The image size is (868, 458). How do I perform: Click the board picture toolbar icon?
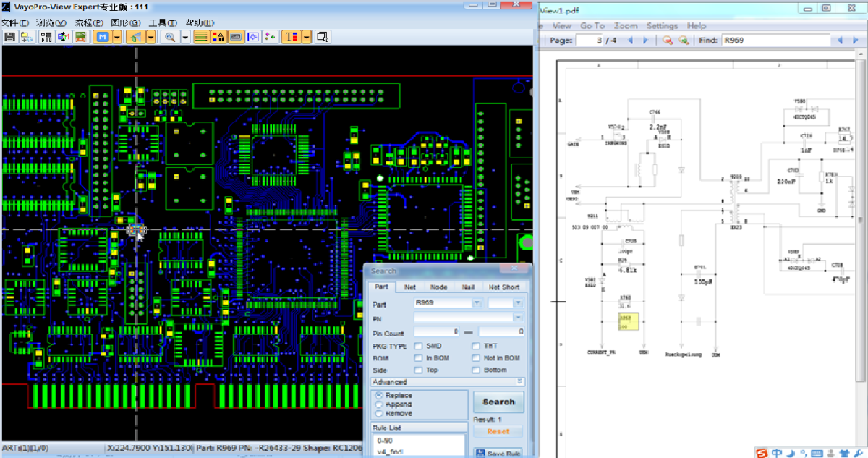click(x=80, y=37)
